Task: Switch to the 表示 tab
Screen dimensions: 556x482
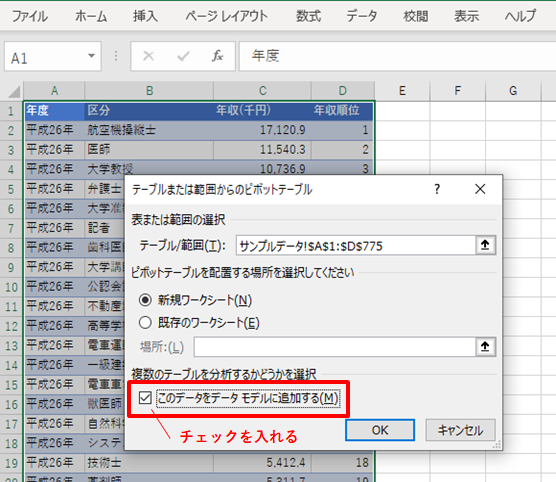Action: (x=467, y=16)
